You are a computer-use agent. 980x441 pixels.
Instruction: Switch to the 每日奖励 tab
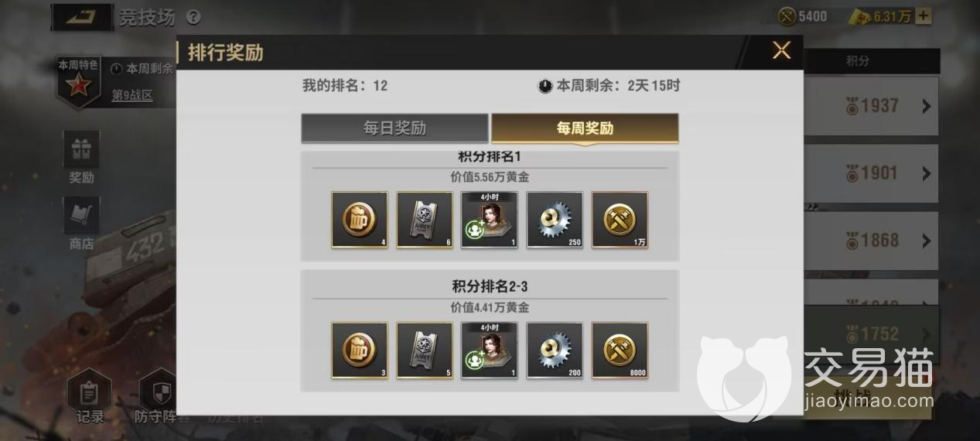(x=394, y=128)
